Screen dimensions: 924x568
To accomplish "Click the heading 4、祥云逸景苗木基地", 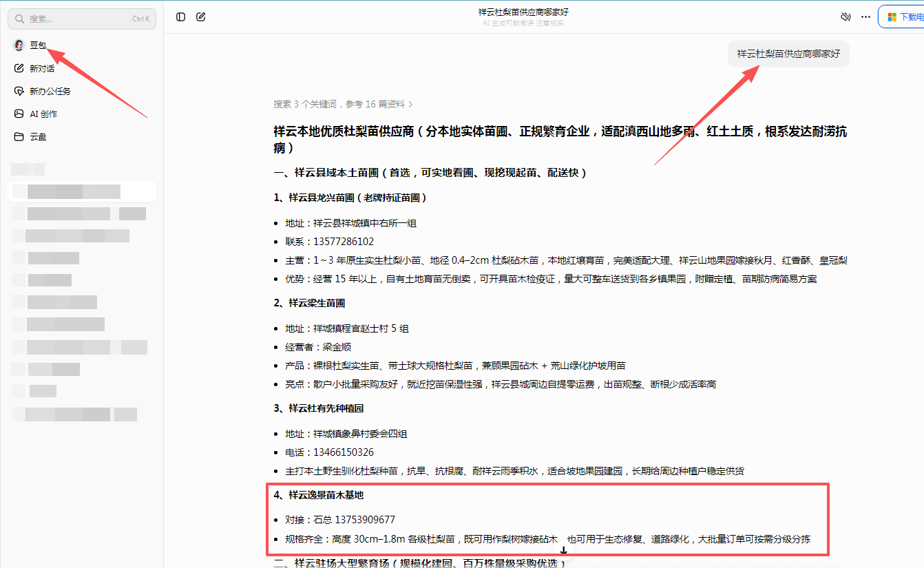I will pos(318,495).
